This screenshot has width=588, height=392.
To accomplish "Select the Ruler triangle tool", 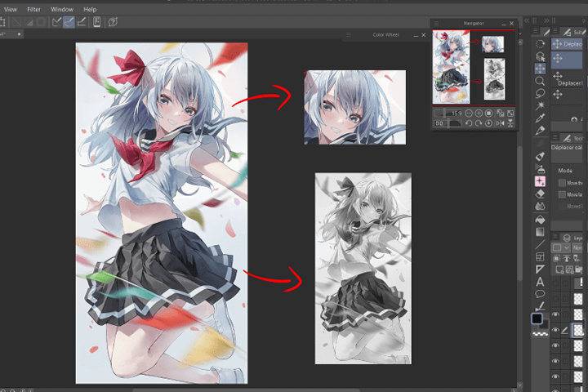I will point(540,269).
